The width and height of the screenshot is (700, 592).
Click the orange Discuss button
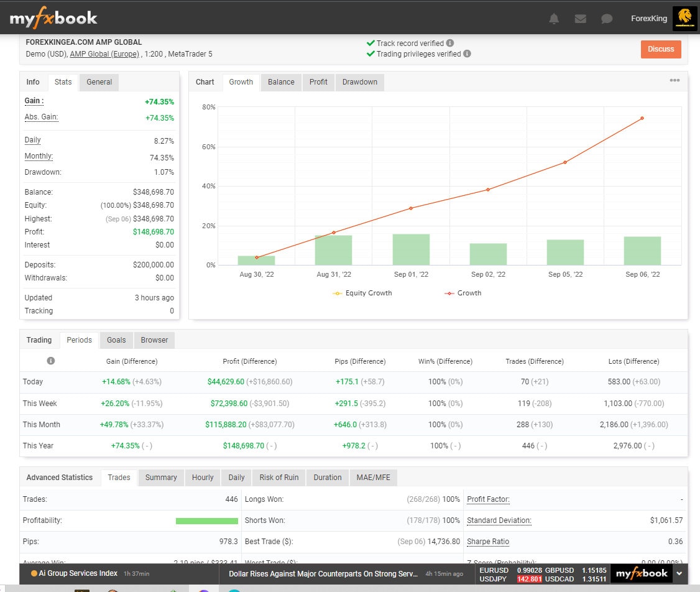click(x=661, y=49)
